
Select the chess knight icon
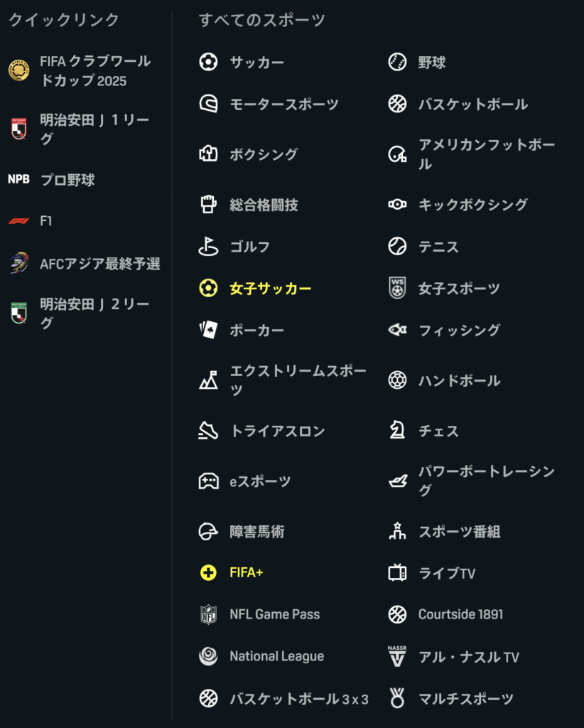click(397, 430)
